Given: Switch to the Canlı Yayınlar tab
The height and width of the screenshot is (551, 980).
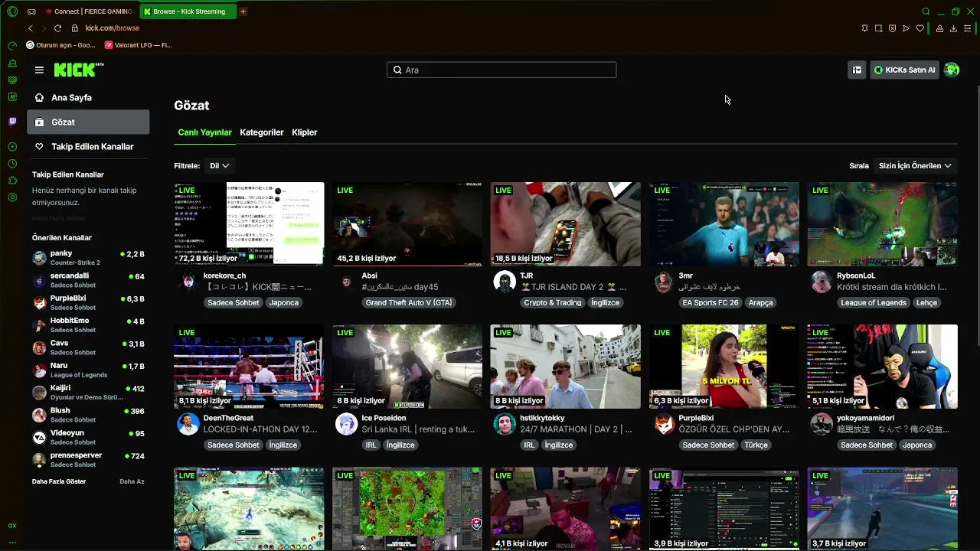Looking at the screenshot, I should pyautogui.click(x=204, y=132).
